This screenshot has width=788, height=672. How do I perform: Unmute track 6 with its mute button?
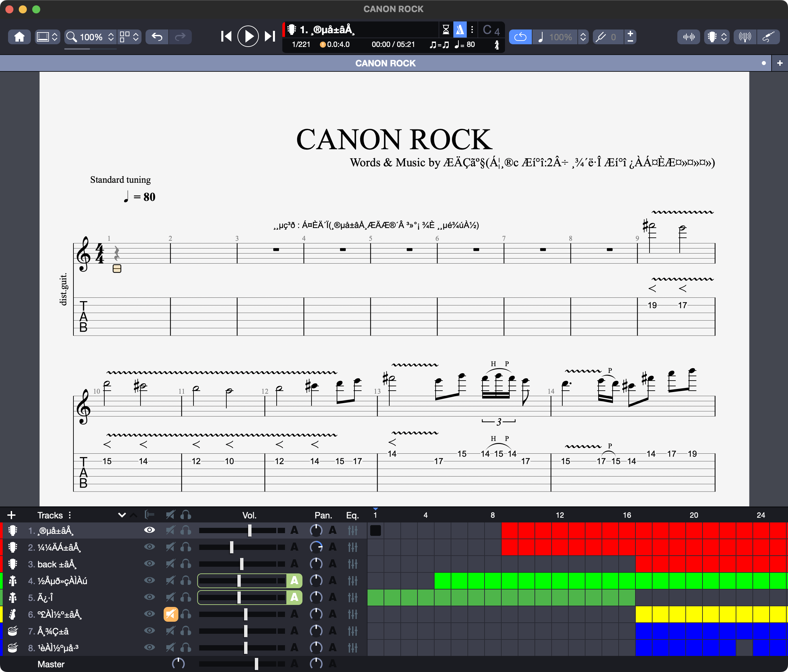click(x=171, y=614)
